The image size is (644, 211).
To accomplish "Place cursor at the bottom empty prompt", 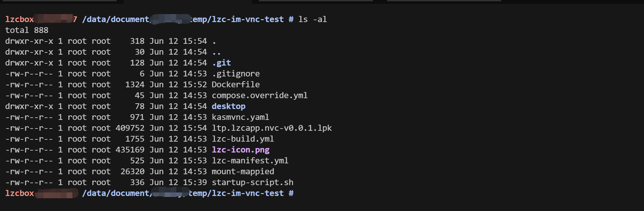I will click(x=300, y=193).
